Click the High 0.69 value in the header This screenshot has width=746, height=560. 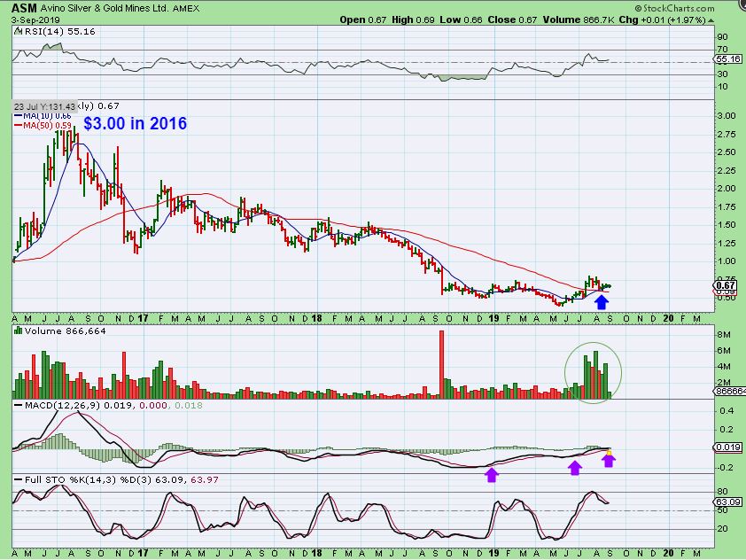414,20
